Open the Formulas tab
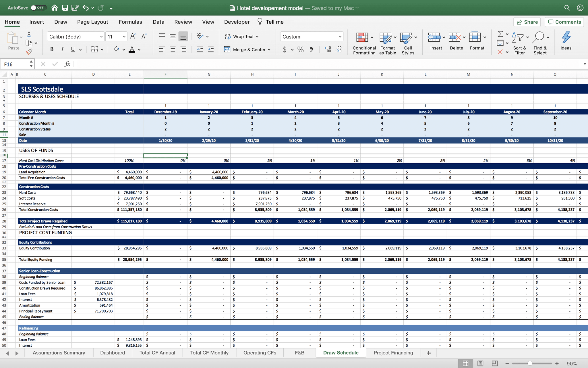Viewport: 588px width, 368px height. [130, 22]
